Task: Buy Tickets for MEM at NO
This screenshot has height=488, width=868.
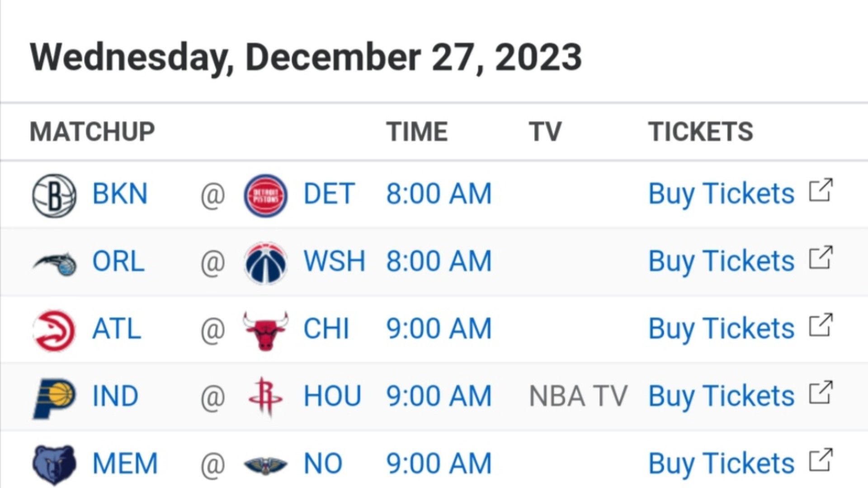Action: [x=721, y=465]
